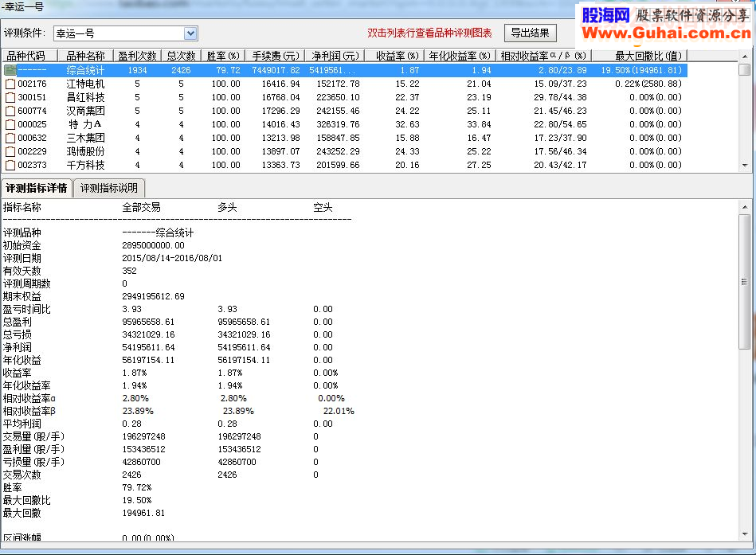Viewport: 756px width, 555px height.
Task: Sort by 品种代码 column header
Action: (x=29, y=56)
